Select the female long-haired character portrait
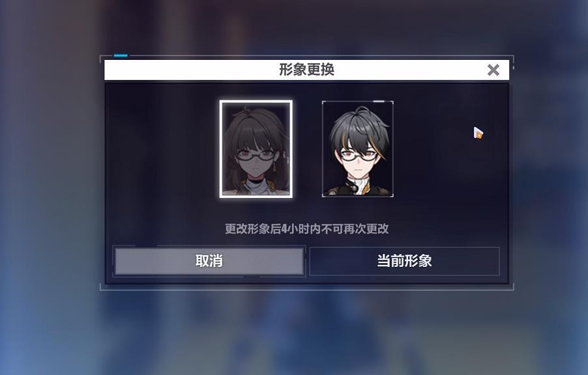The image size is (588, 375). click(x=256, y=148)
